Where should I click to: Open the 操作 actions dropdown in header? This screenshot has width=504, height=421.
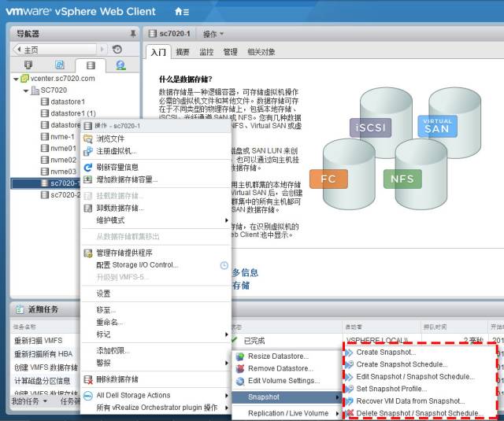pos(213,34)
